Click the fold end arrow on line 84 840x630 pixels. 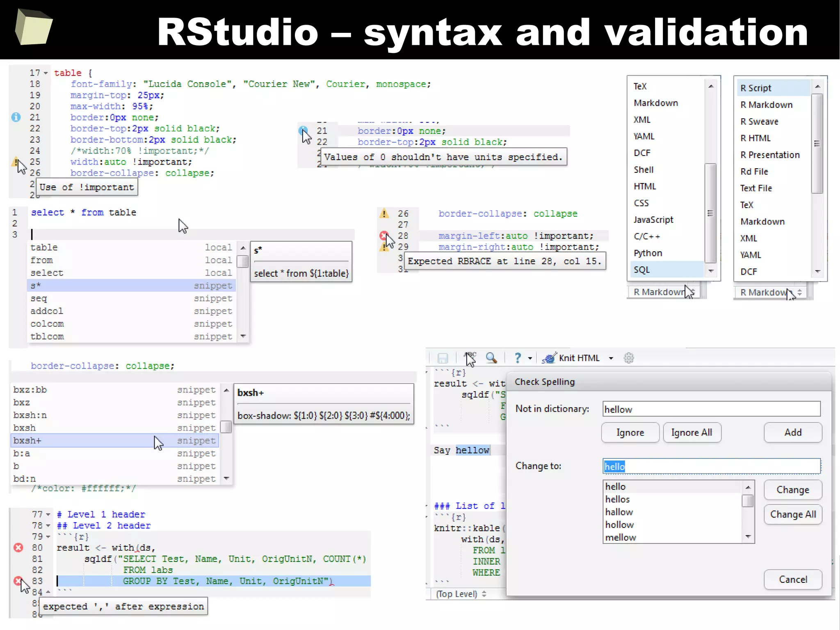(48, 592)
